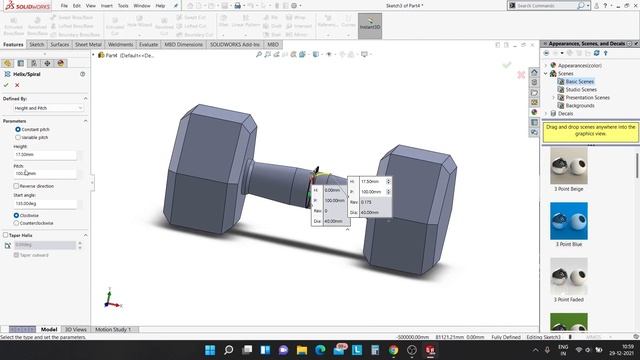This screenshot has width=640, height=360.
Task: Accept the Helix/Spiral with green checkmark
Action: tap(6, 85)
